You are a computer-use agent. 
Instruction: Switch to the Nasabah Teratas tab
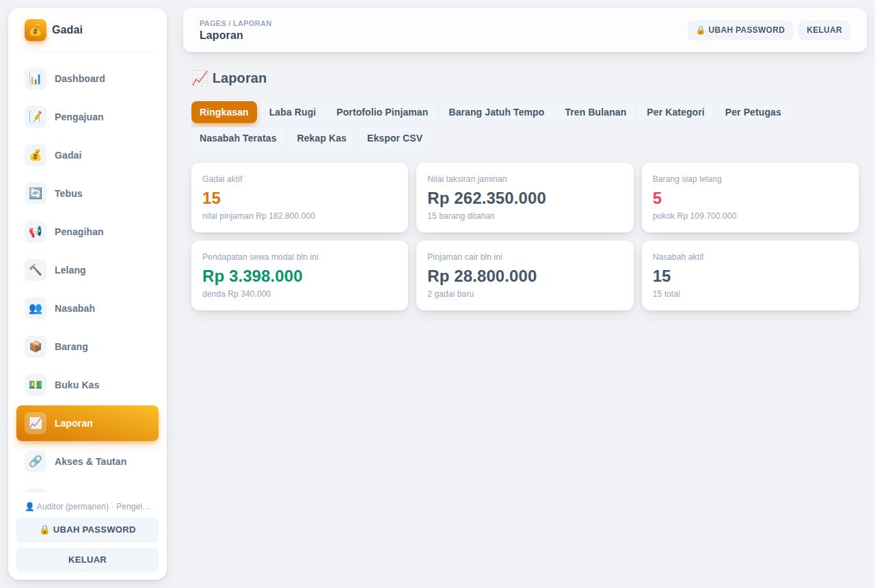pos(238,138)
